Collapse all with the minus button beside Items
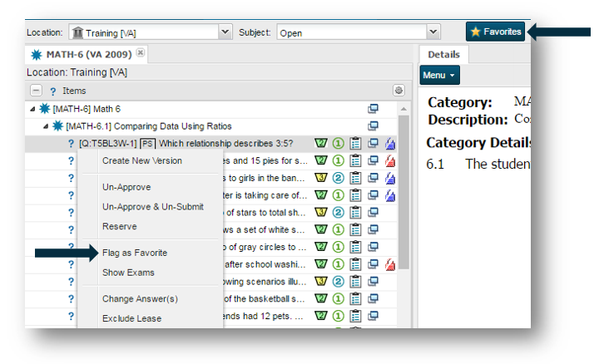This screenshot has height=364, width=604. [x=36, y=91]
